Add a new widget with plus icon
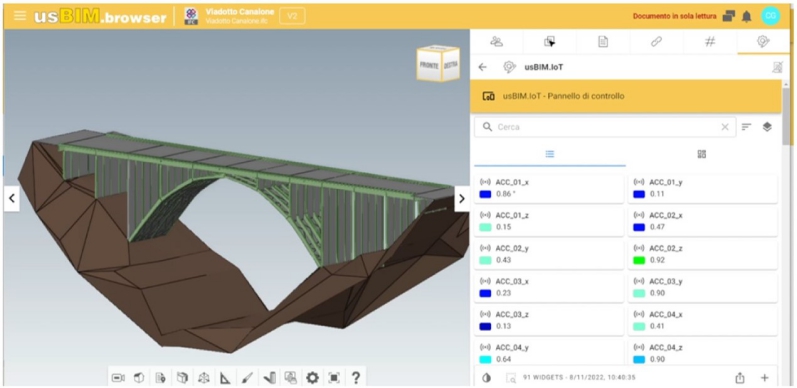 (764, 378)
